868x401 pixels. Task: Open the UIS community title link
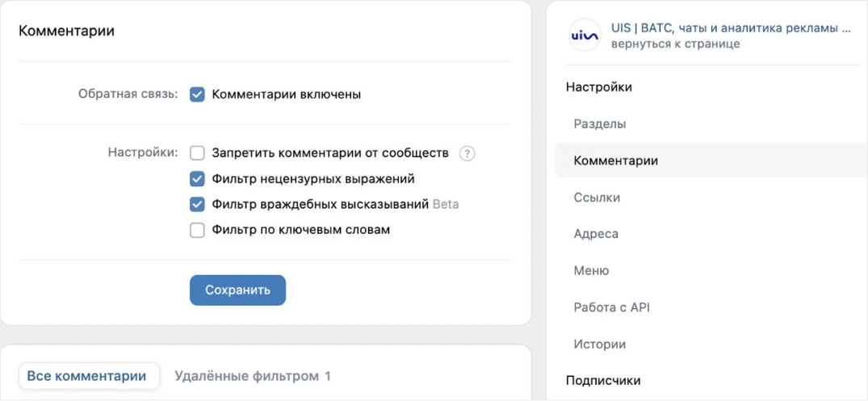point(730,28)
